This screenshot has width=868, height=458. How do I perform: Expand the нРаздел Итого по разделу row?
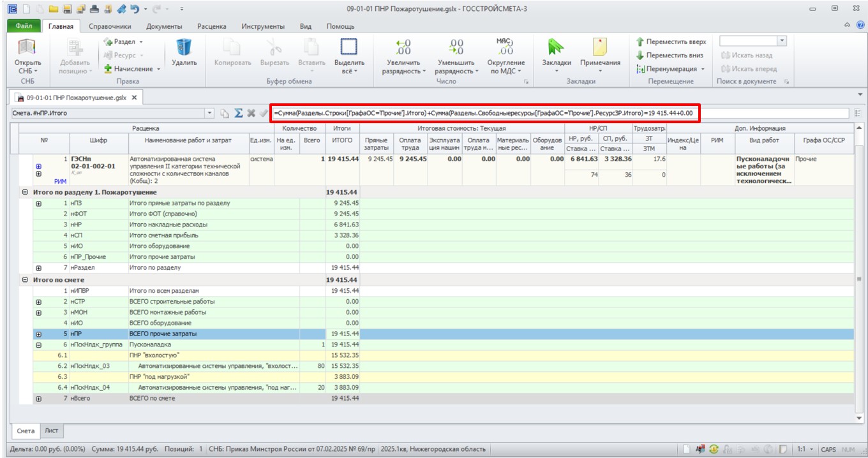tap(39, 268)
